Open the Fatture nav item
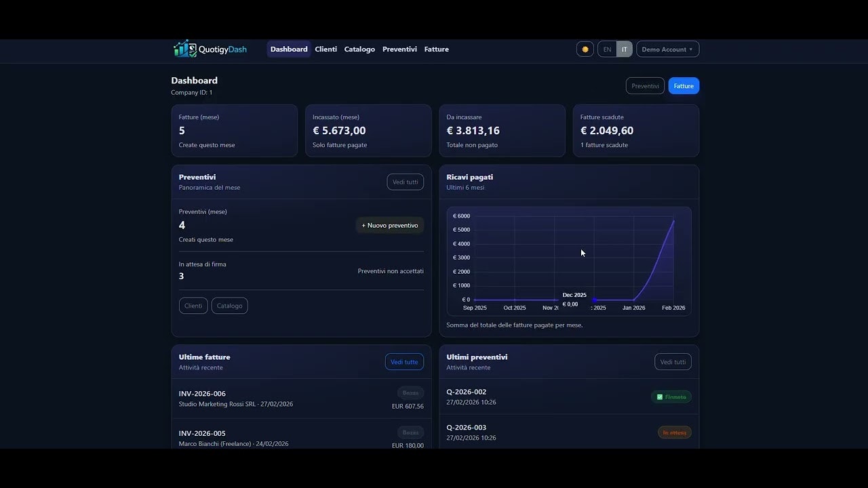Viewport: 868px width, 488px height. (437, 49)
